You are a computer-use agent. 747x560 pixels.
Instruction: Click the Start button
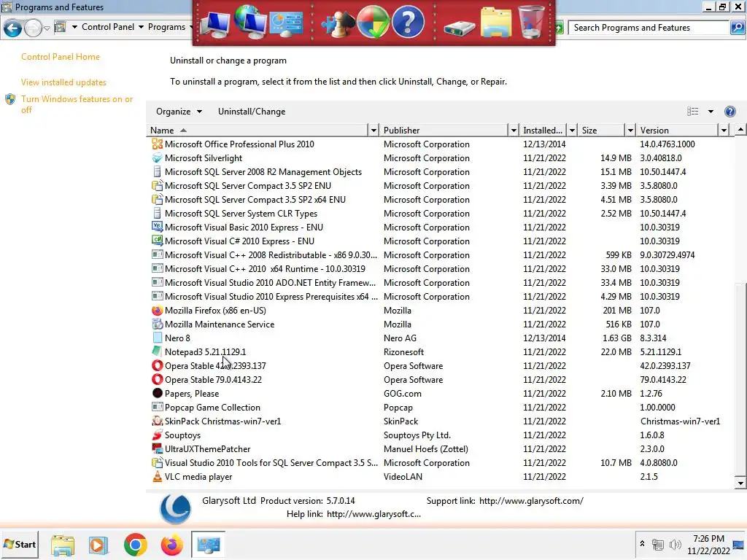[x=20, y=544]
